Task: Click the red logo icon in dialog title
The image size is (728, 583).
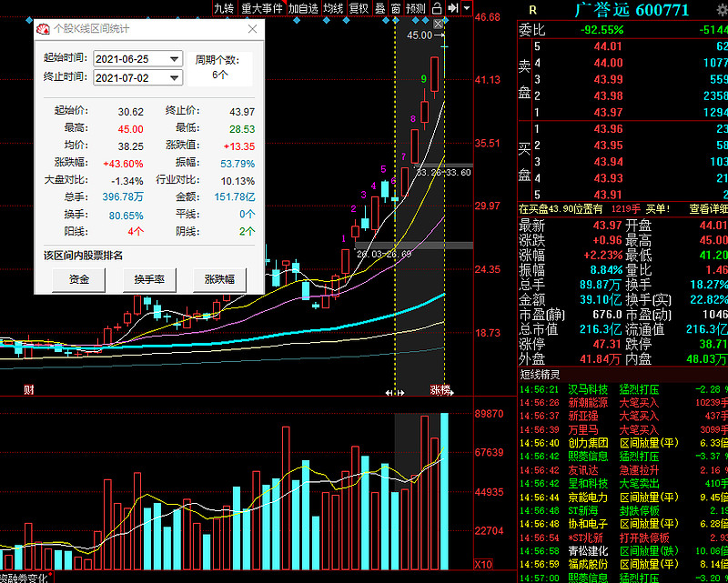Action: pyautogui.click(x=43, y=29)
